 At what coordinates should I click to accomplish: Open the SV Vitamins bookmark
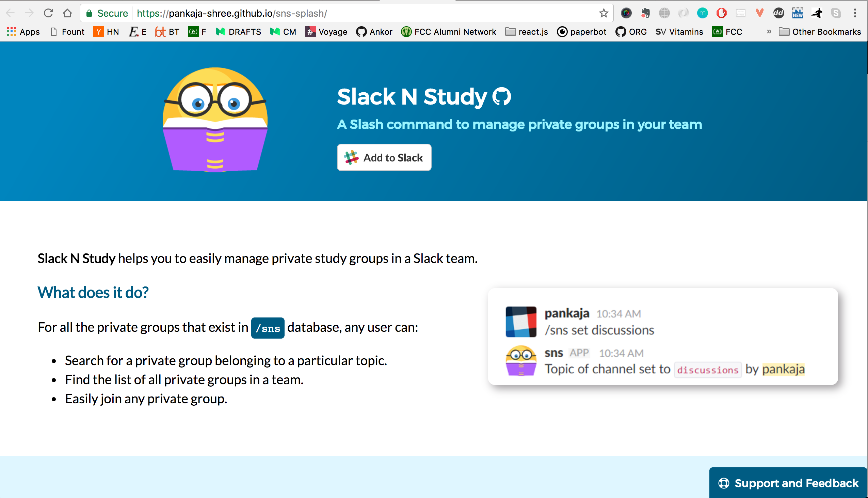pos(679,32)
